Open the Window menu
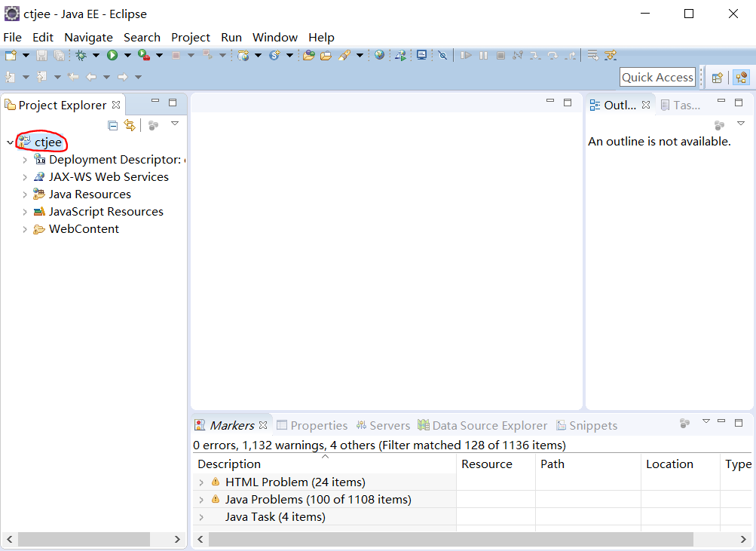 point(275,38)
